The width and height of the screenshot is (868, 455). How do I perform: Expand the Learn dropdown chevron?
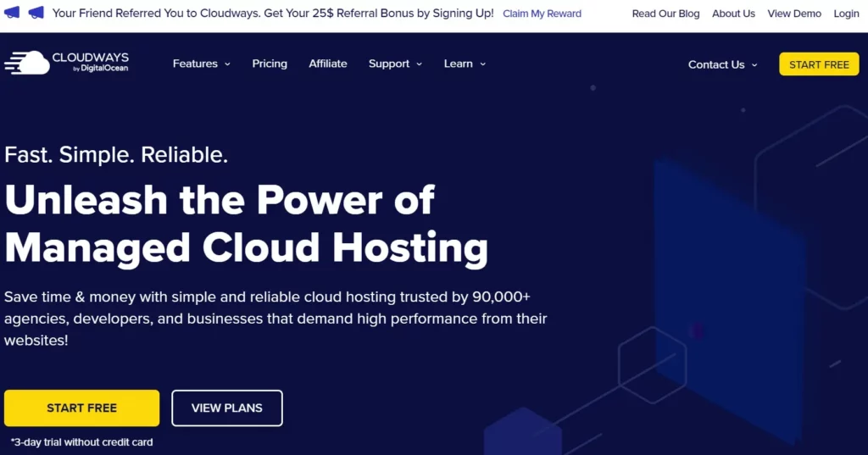482,64
